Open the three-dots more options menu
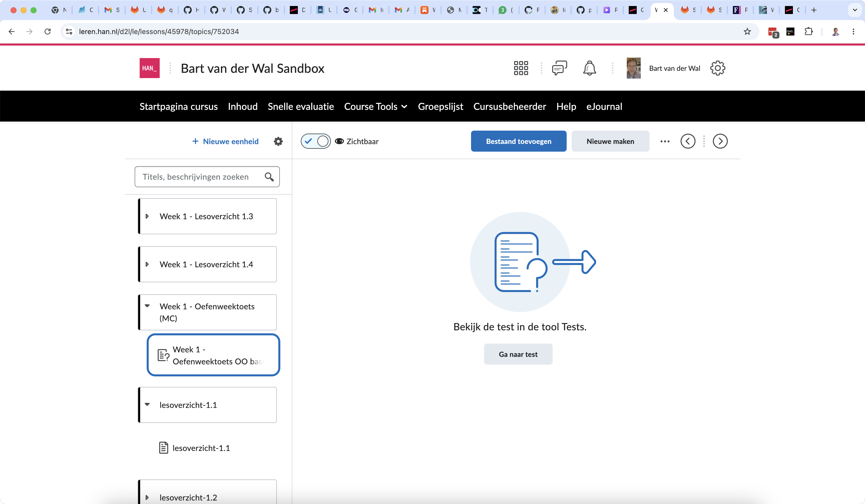The image size is (865, 504). click(x=665, y=141)
